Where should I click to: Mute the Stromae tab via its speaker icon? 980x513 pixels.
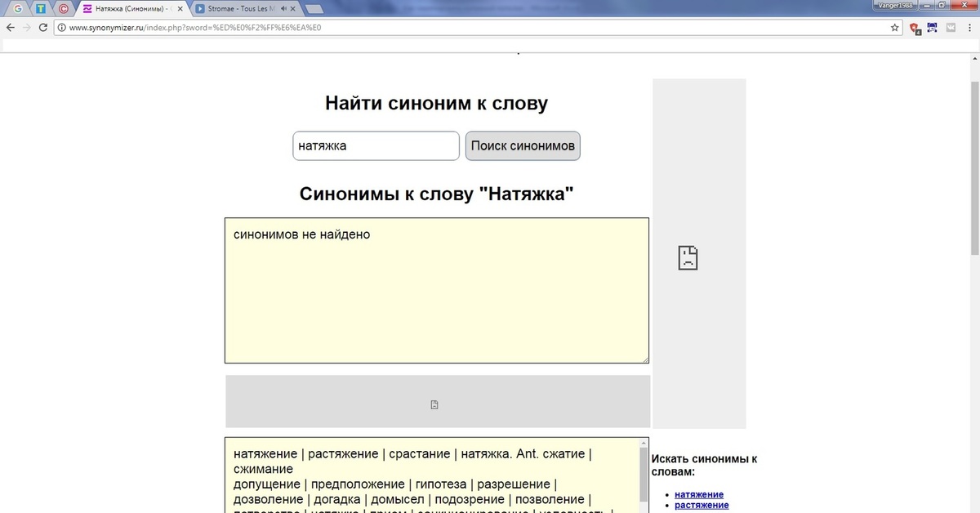pos(283,9)
